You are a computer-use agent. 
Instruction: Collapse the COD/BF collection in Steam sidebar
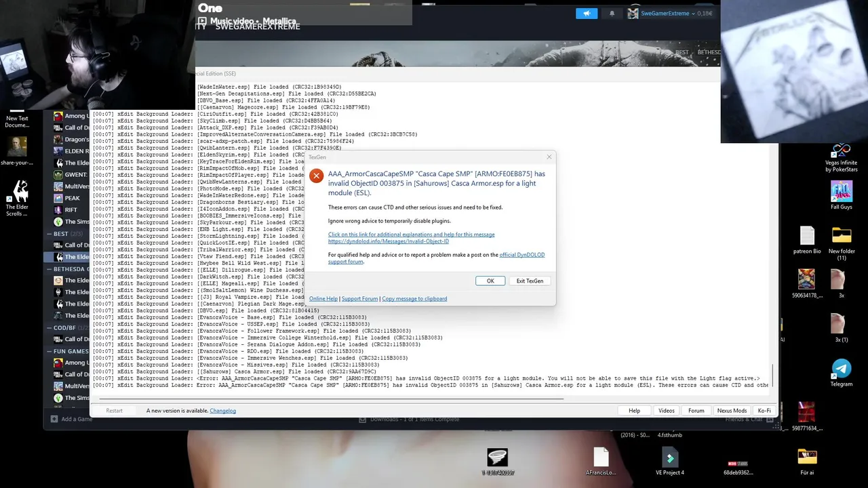pyautogui.click(x=50, y=327)
